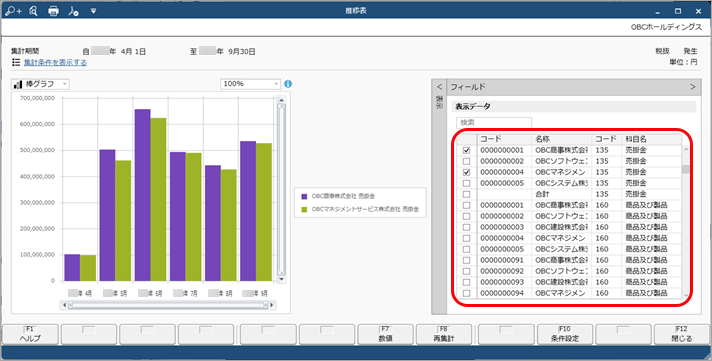
Task: Click the 6月 axis label on chart
Action: (150, 294)
